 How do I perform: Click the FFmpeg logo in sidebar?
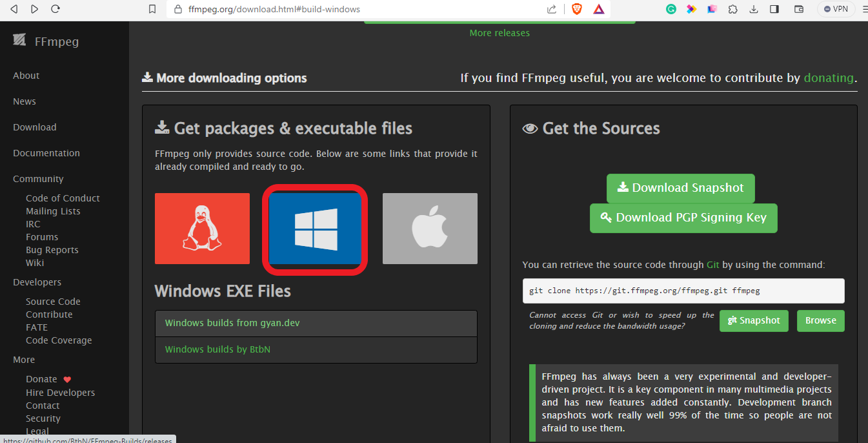pyautogui.click(x=46, y=41)
